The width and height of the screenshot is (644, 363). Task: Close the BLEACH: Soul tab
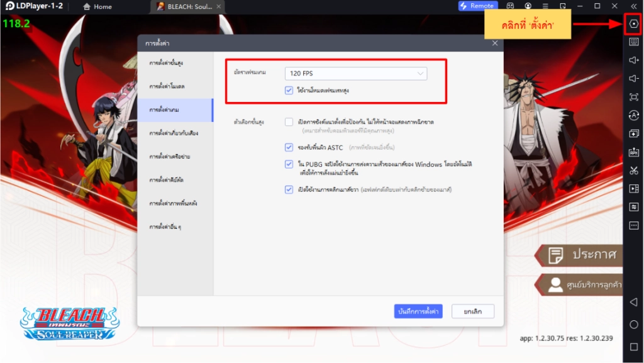pyautogui.click(x=218, y=6)
